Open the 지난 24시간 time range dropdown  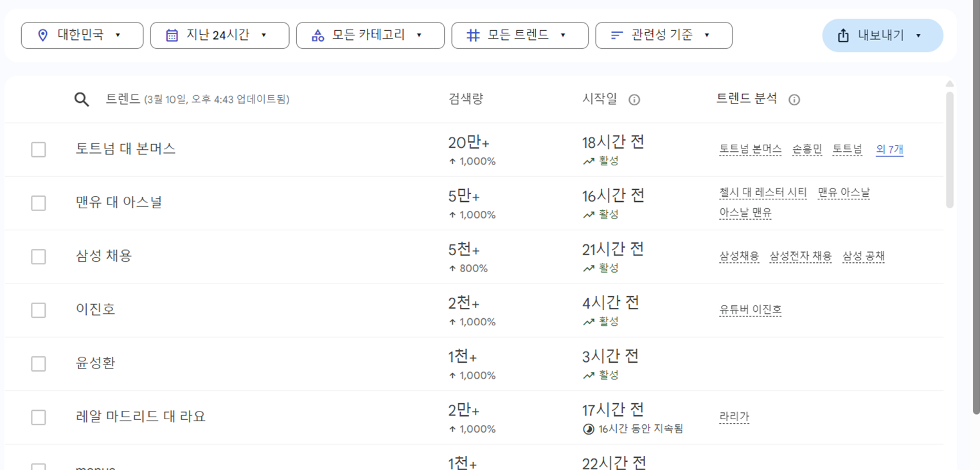(x=220, y=35)
